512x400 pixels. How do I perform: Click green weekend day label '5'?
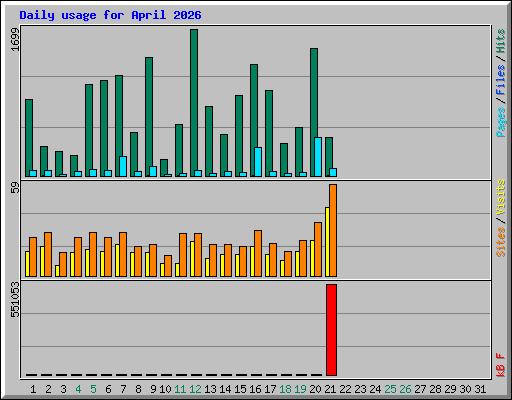point(93,389)
